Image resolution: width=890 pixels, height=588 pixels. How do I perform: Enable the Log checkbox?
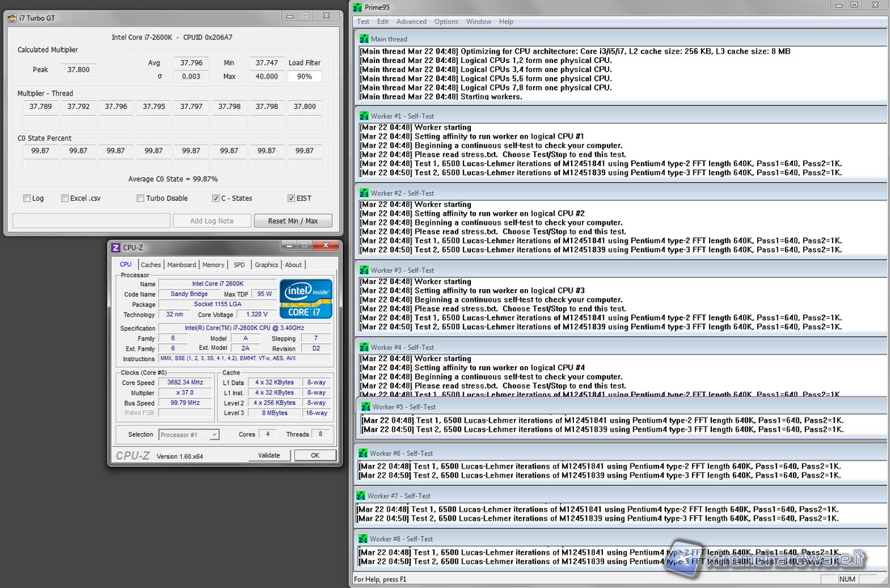click(x=27, y=198)
